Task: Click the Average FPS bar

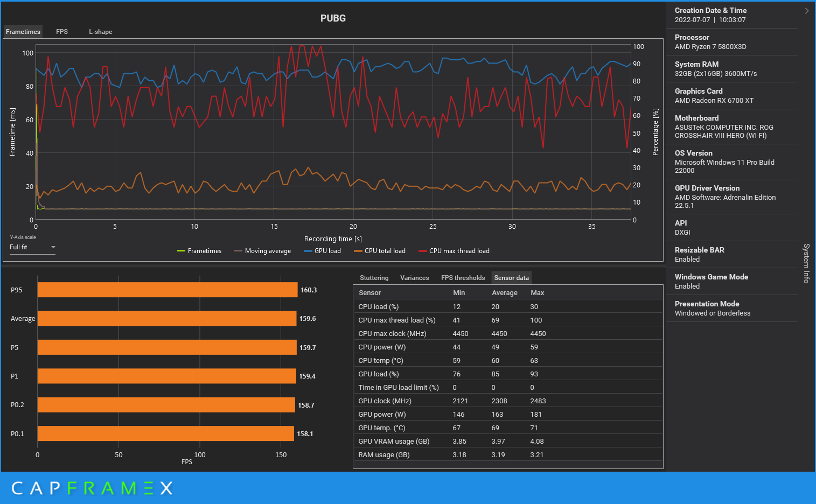Action: click(167, 318)
